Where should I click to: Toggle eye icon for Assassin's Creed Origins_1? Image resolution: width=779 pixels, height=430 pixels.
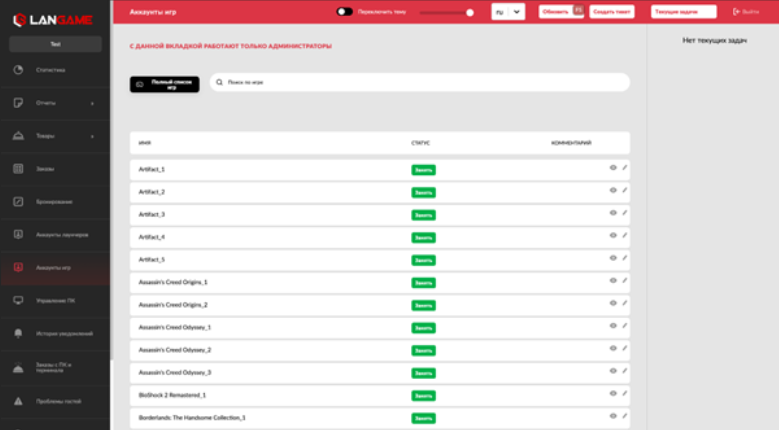click(613, 281)
